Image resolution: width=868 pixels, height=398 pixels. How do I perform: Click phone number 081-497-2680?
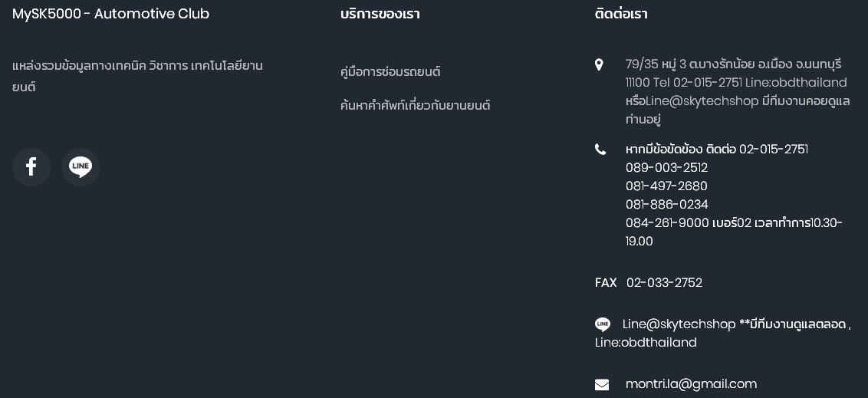click(x=666, y=186)
